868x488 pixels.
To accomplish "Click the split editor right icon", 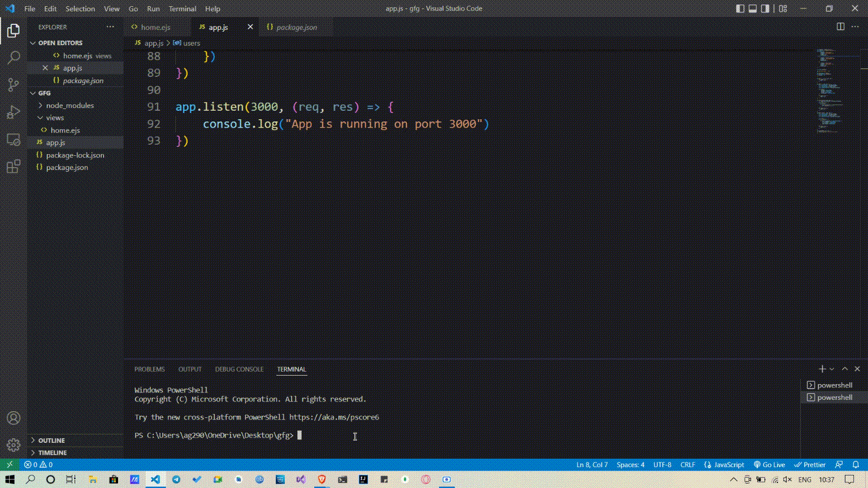I will pyautogui.click(x=840, y=27).
